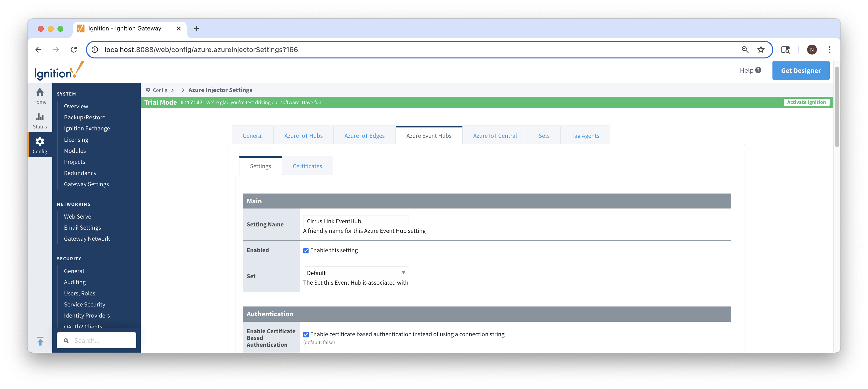Close the Ignition Gateway tab

179,29
